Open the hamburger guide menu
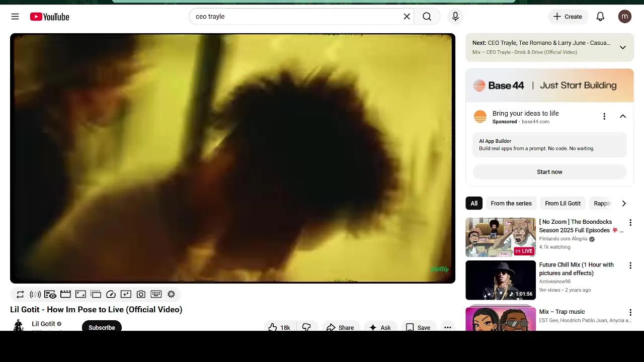This screenshot has height=362, width=644. (15, 17)
